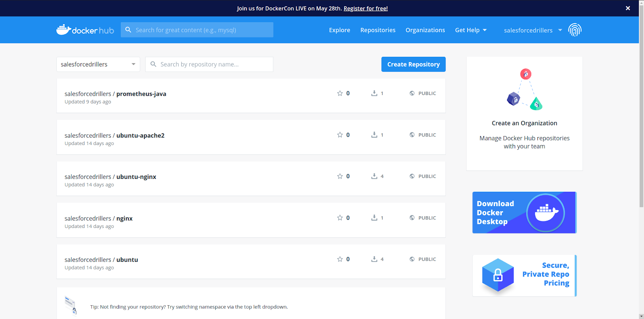Click the Secure, Private Repo Pricing banner
This screenshot has height=319, width=644.
click(524, 276)
